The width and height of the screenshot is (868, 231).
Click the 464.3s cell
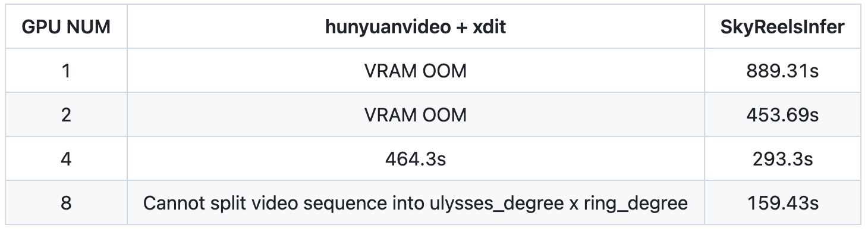416,159
